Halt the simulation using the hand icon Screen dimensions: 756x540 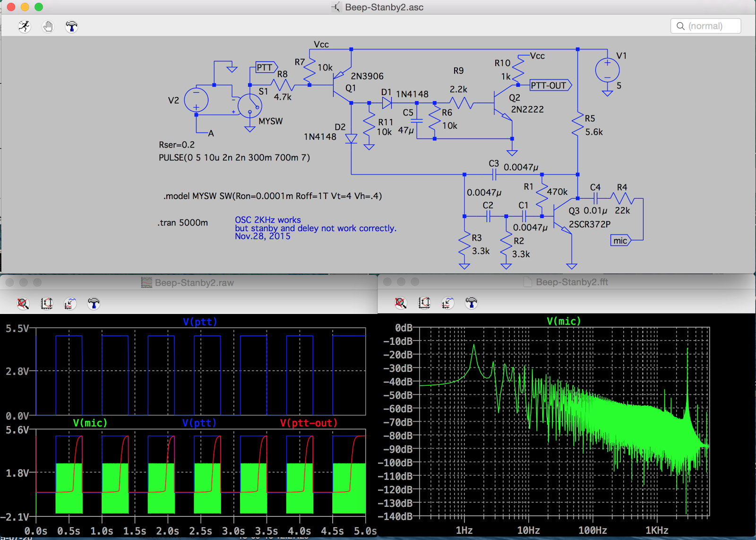[48, 26]
